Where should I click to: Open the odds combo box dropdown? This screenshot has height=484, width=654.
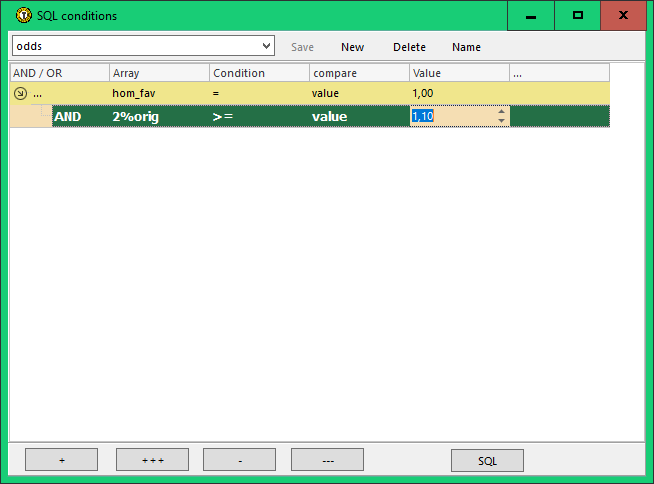coord(266,46)
